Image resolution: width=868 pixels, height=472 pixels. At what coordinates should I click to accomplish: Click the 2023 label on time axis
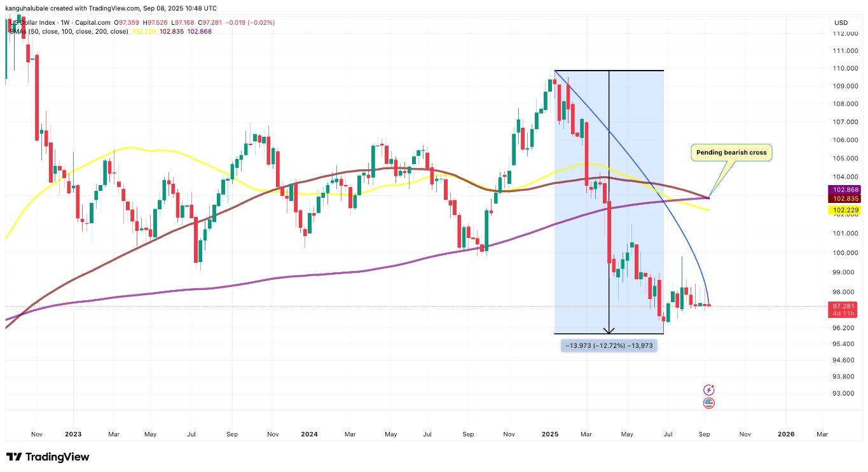[73, 434]
